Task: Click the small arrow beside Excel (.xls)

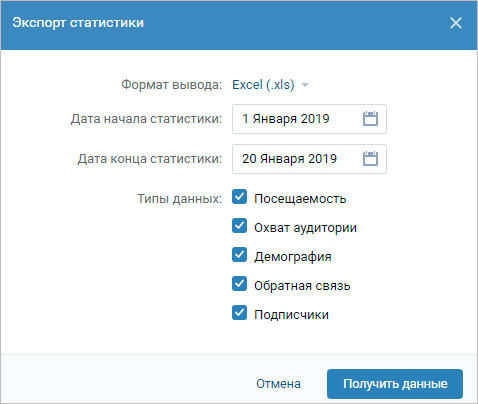Action: coord(305,85)
